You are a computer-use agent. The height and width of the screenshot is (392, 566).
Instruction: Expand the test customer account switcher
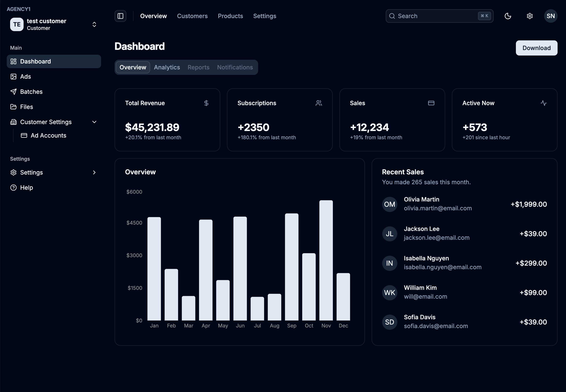pos(94,24)
